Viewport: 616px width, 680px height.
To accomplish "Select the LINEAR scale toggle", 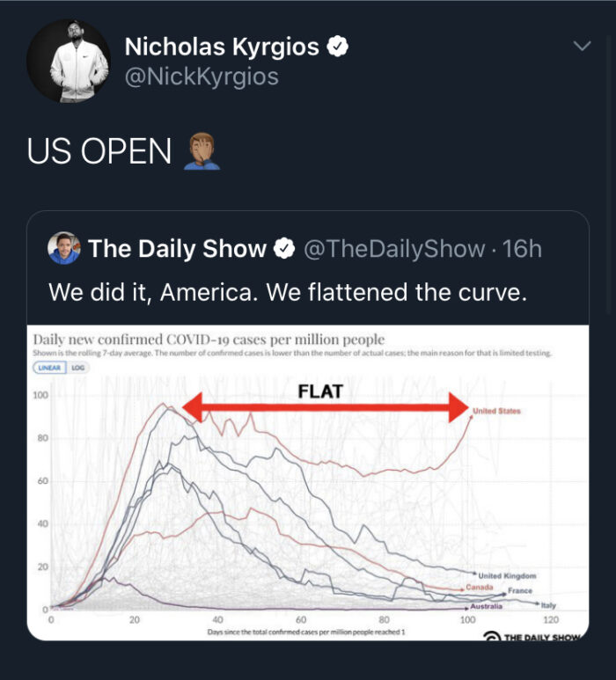I will tap(49, 368).
